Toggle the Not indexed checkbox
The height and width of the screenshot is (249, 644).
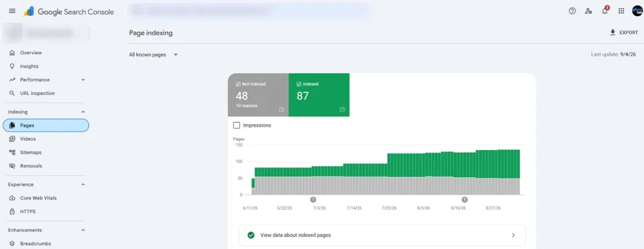(238, 84)
